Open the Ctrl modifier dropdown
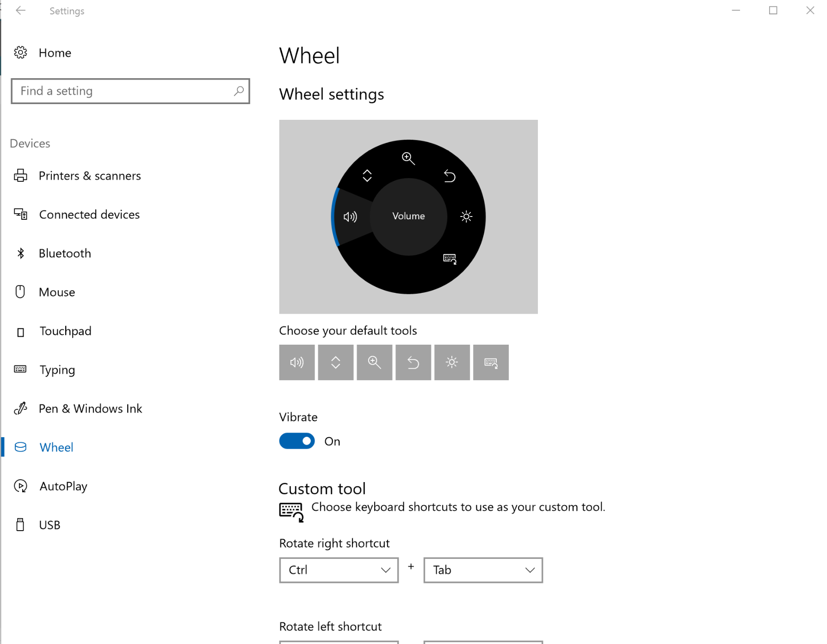The image size is (827, 644). [339, 570]
